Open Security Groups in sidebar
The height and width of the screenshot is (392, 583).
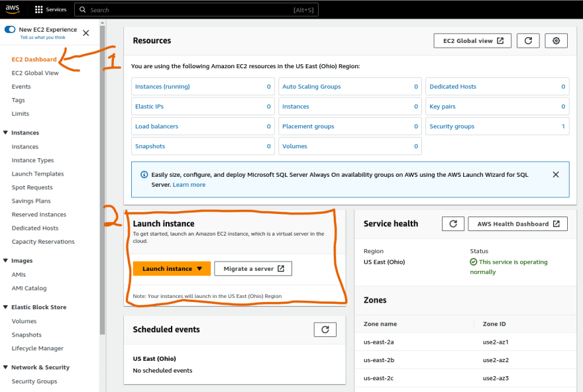(x=34, y=381)
